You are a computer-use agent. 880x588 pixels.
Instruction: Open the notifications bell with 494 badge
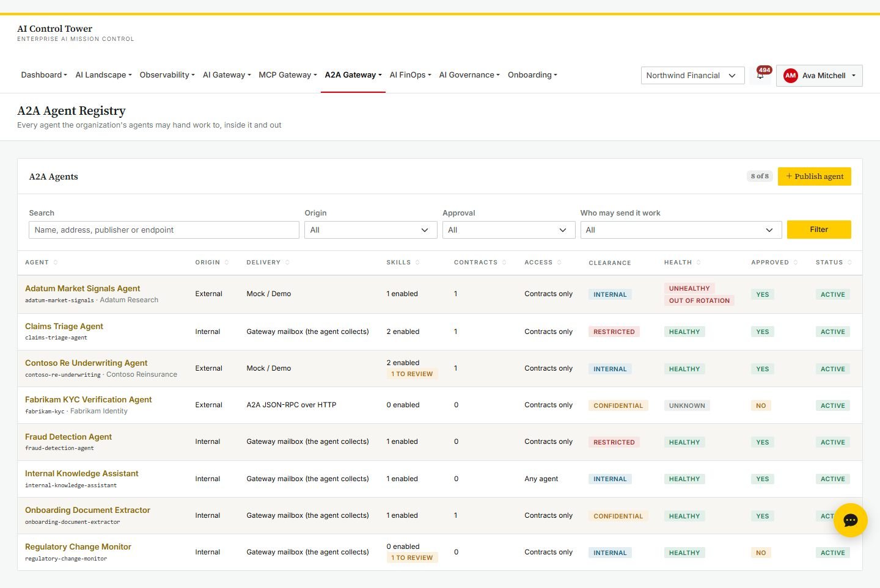click(760, 75)
